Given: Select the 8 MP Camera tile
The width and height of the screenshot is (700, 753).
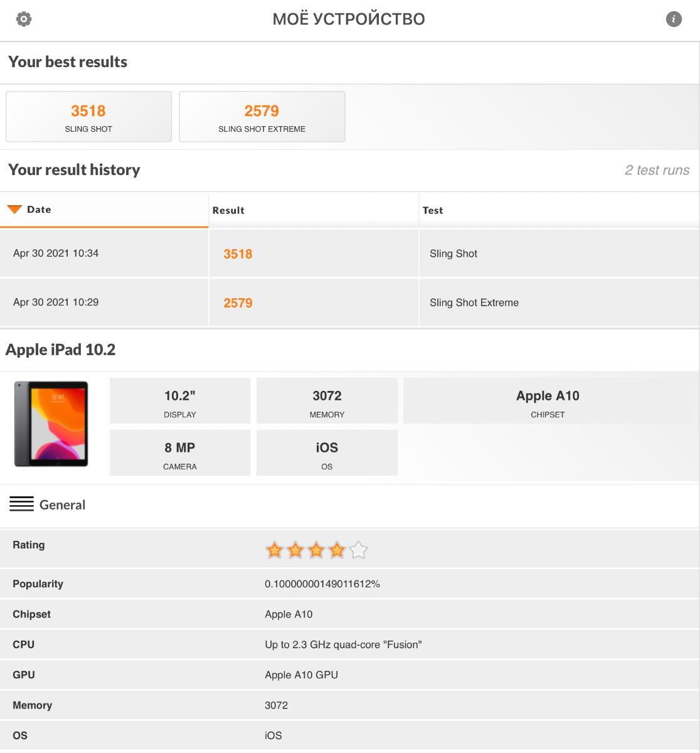Looking at the screenshot, I should coord(180,453).
